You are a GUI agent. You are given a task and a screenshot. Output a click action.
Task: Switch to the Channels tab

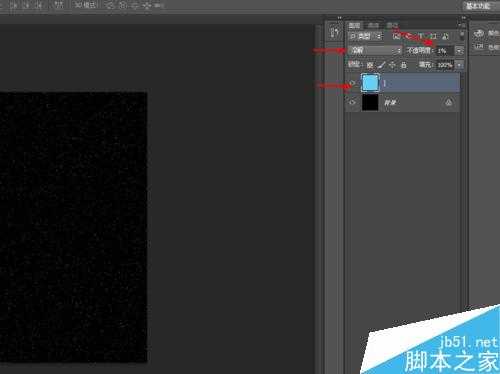point(373,25)
